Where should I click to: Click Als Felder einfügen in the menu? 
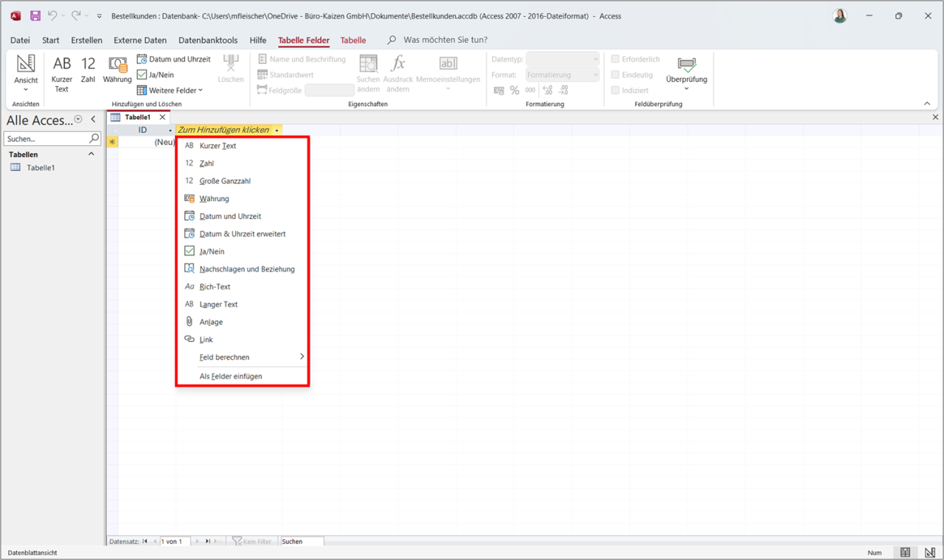tap(243, 377)
